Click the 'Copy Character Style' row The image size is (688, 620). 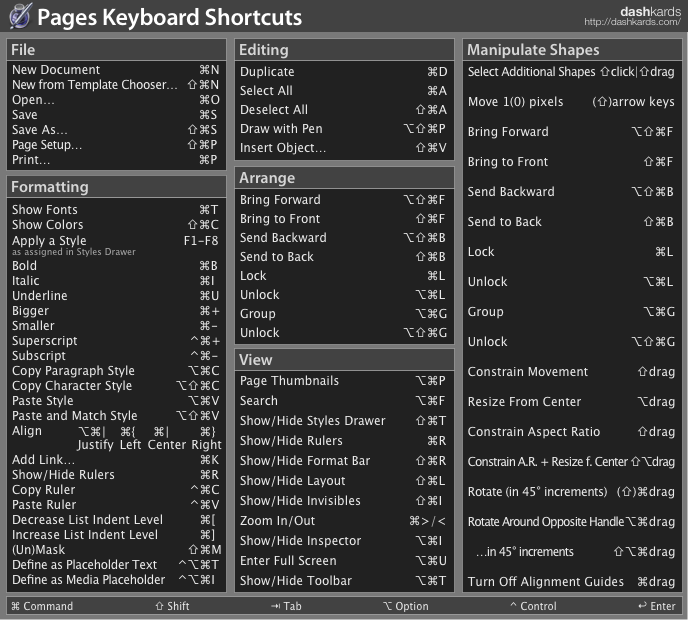pos(116,386)
